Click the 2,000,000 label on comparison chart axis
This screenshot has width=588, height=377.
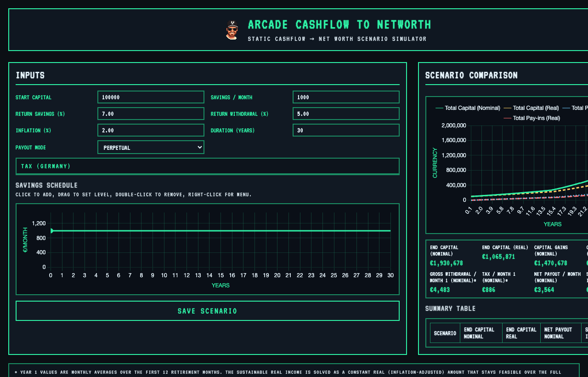453,126
